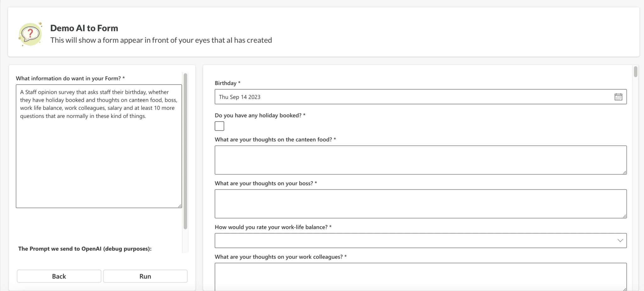Click the question mark speech bubble logo
This screenshot has height=291, width=644.
(30, 34)
